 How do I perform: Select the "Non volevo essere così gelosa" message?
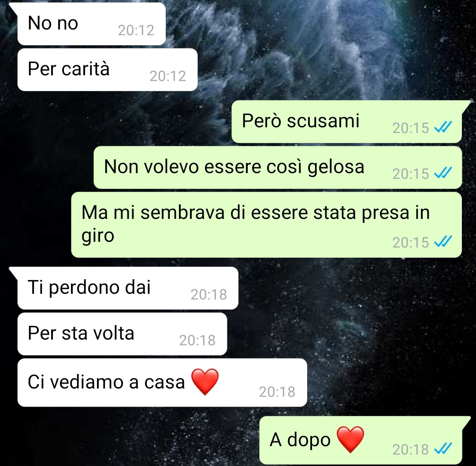(278, 167)
